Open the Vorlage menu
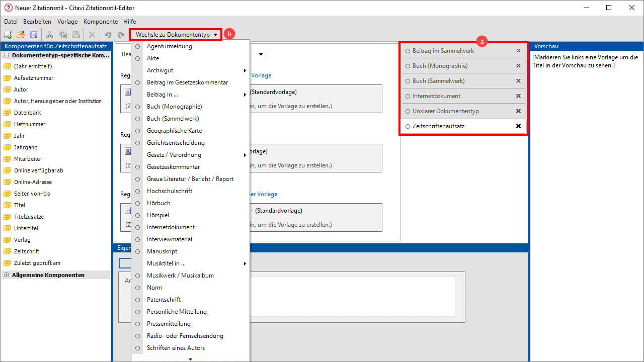 click(67, 22)
